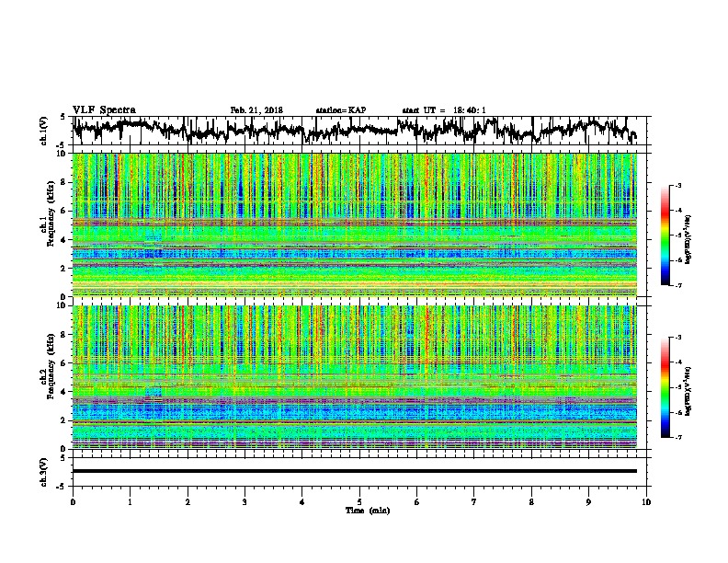Click the "10" frequency tick of the ch.2 spectrogram
Image resolution: width=728 pixels, height=563 pixels.
(62, 305)
